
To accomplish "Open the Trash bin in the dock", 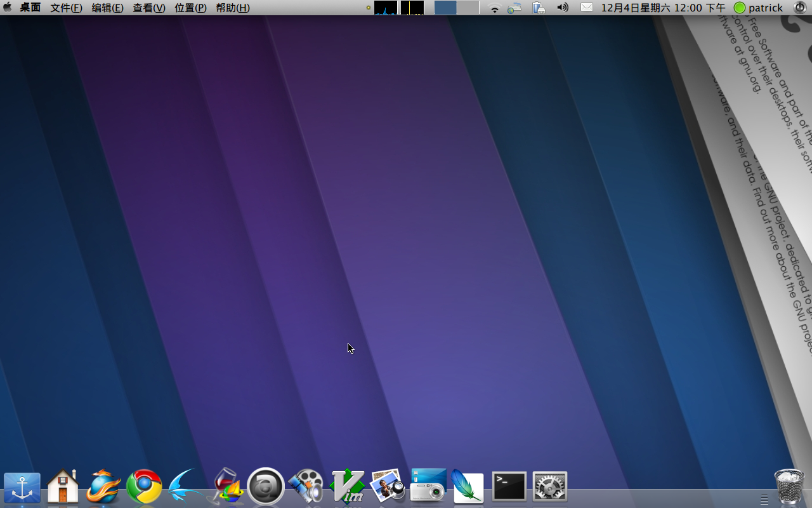I will pos(790,486).
